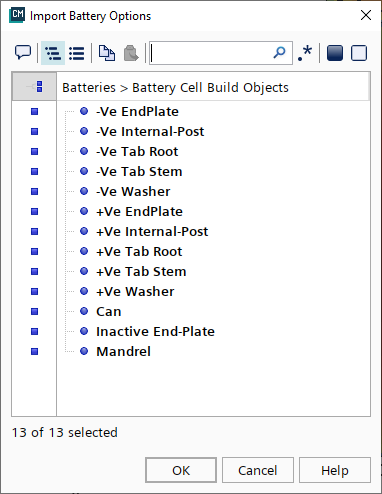Image resolution: width=382 pixels, height=494 pixels.
Task: Click the dark select-all square icon
Action: click(x=335, y=53)
